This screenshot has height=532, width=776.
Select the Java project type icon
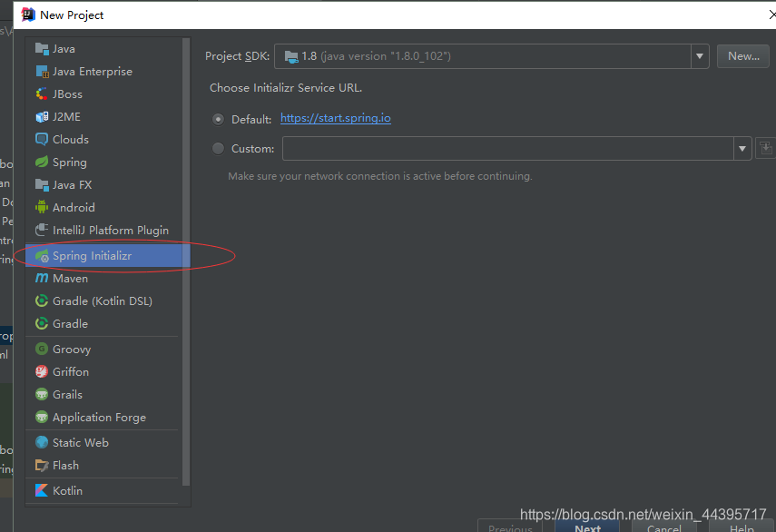(x=42, y=48)
